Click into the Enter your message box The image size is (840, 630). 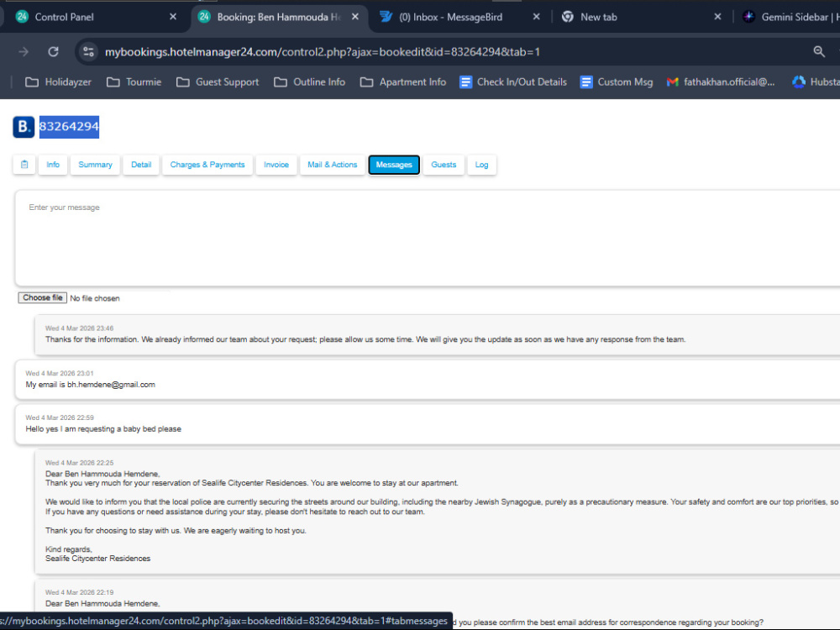(x=428, y=239)
